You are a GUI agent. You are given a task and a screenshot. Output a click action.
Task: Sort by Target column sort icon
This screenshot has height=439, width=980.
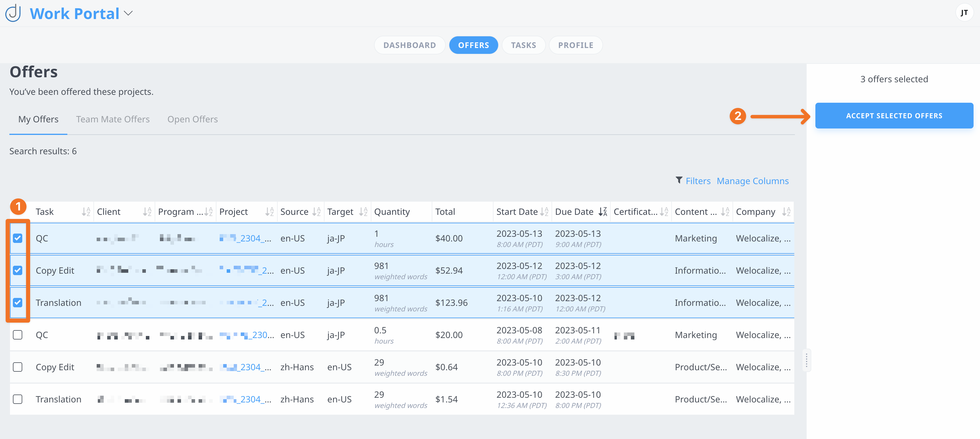point(363,212)
